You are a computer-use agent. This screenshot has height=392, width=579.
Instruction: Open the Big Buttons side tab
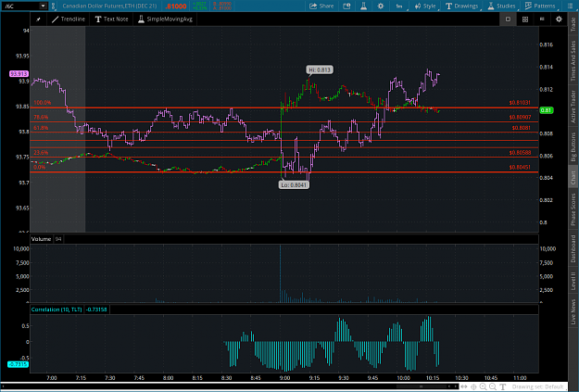click(573, 146)
